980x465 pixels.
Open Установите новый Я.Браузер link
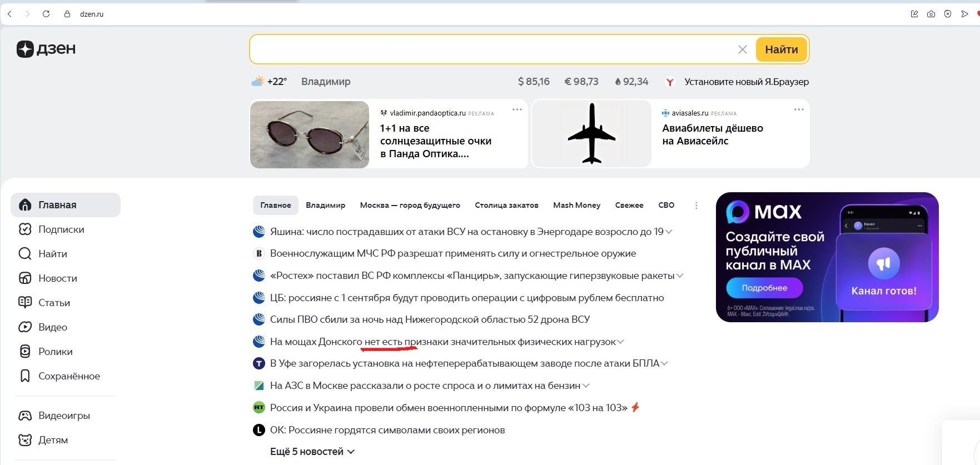point(747,82)
